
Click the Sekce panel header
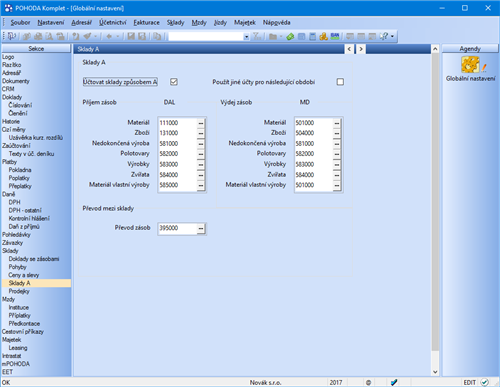[36, 48]
